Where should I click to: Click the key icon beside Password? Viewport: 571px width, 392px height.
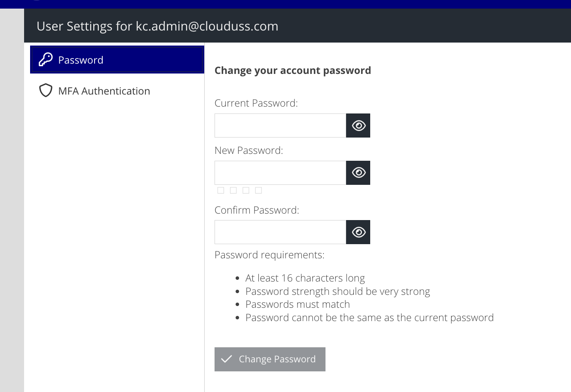[46, 60]
